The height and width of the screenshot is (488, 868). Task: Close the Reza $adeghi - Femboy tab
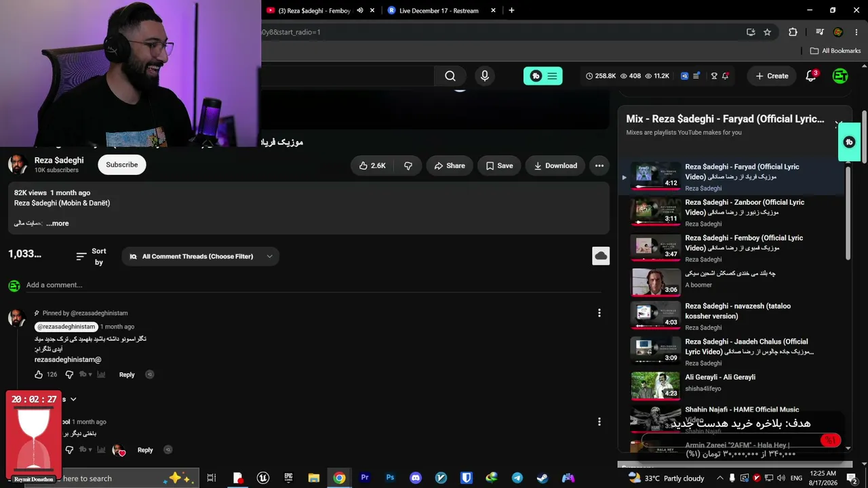(x=372, y=10)
